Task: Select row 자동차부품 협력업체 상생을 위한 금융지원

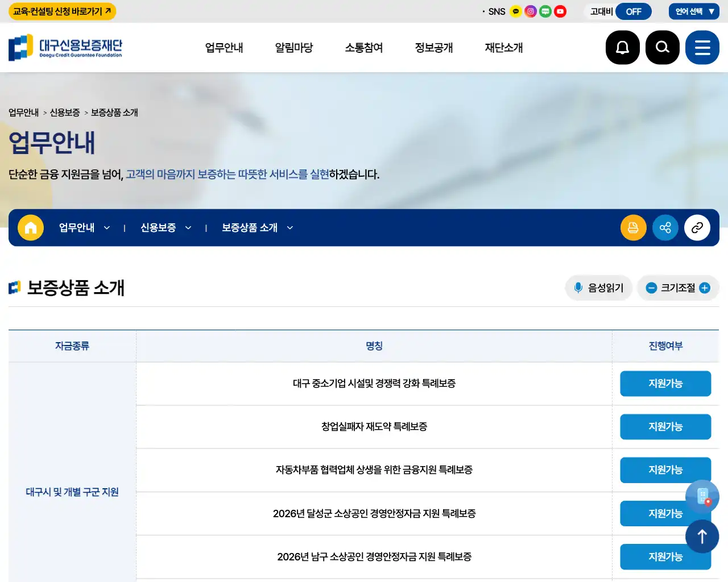Action: 374,470
